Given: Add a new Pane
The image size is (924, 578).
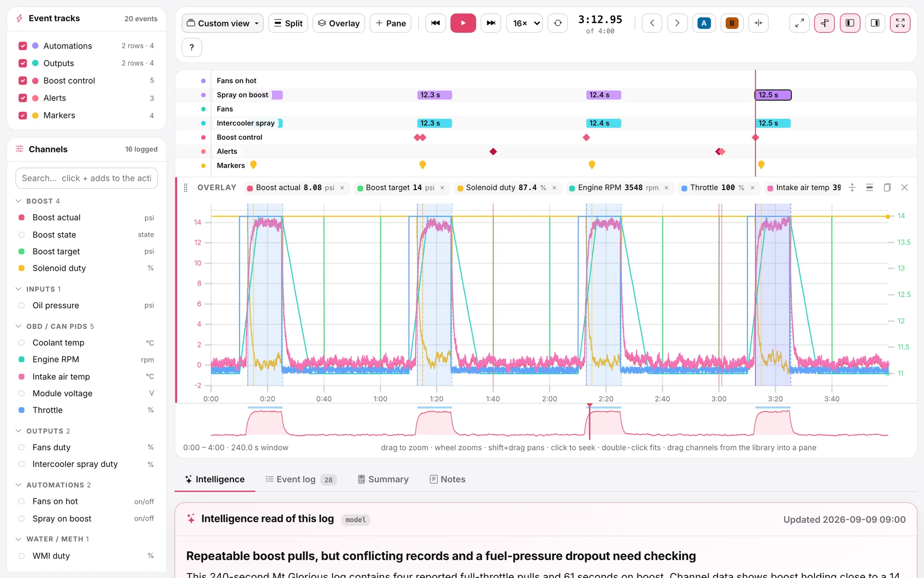Looking at the screenshot, I should coord(390,23).
